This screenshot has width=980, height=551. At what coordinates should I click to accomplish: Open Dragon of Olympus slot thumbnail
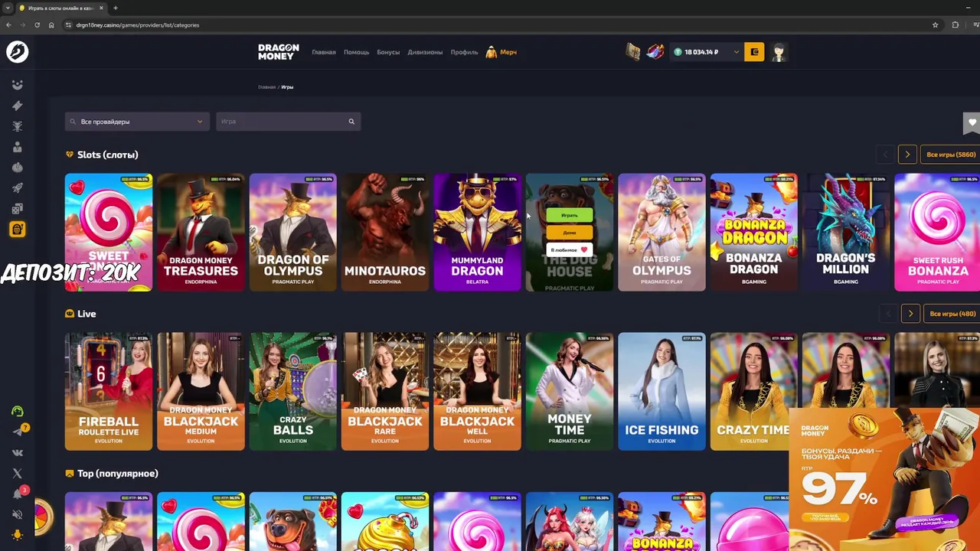(292, 233)
